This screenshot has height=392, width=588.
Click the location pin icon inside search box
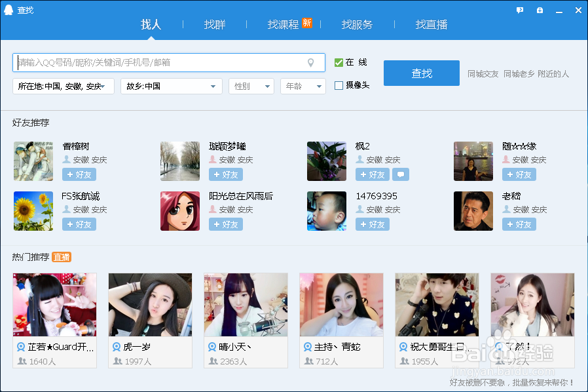(x=310, y=62)
